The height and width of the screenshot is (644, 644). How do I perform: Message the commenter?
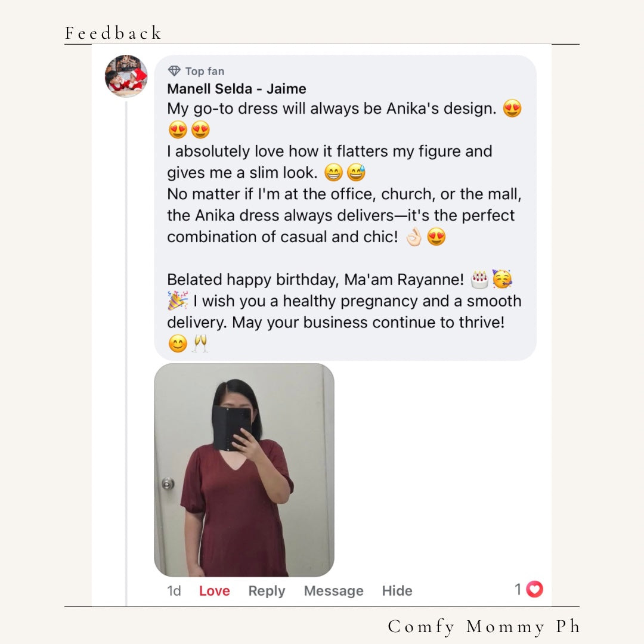click(x=333, y=591)
